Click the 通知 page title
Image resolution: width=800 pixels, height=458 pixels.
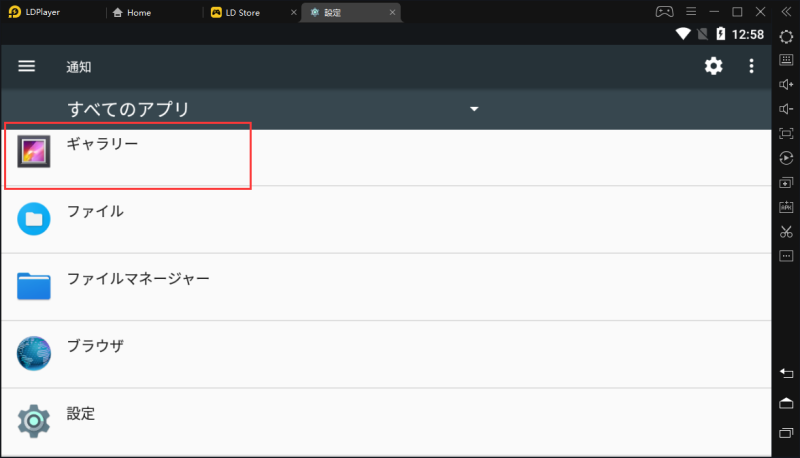click(79, 67)
